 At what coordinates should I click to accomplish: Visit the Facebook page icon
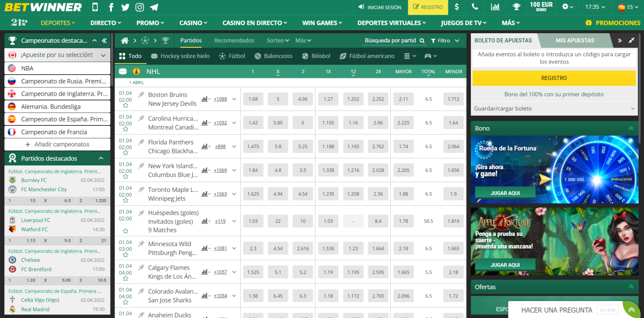point(111,7)
